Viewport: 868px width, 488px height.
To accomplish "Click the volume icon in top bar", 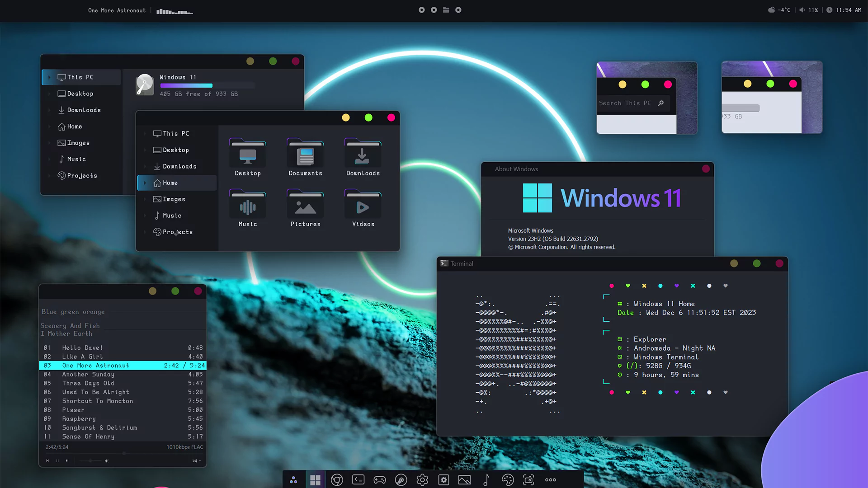I will [x=802, y=10].
